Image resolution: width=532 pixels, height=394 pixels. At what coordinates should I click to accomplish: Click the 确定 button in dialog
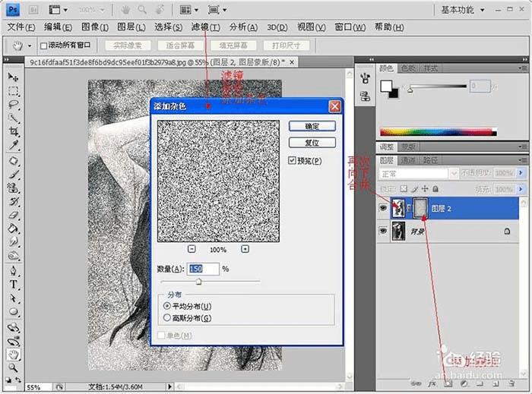[312, 126]
